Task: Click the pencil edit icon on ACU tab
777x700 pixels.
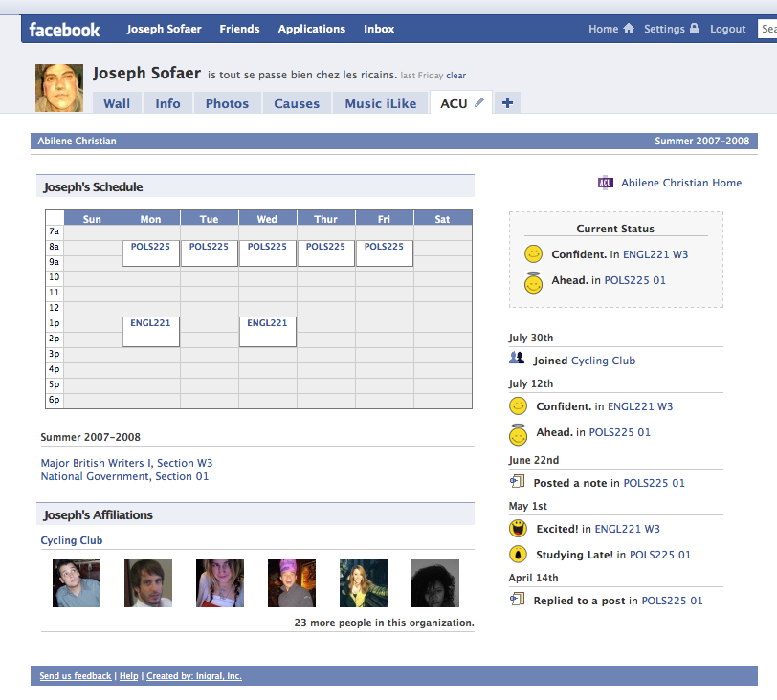Action: point(478,102)
